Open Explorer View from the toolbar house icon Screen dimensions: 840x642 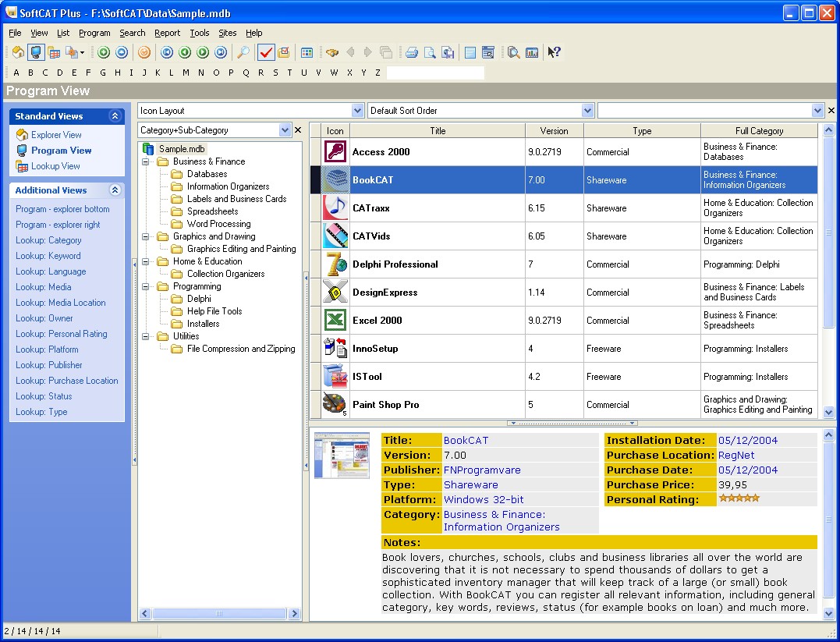(18, 52)
